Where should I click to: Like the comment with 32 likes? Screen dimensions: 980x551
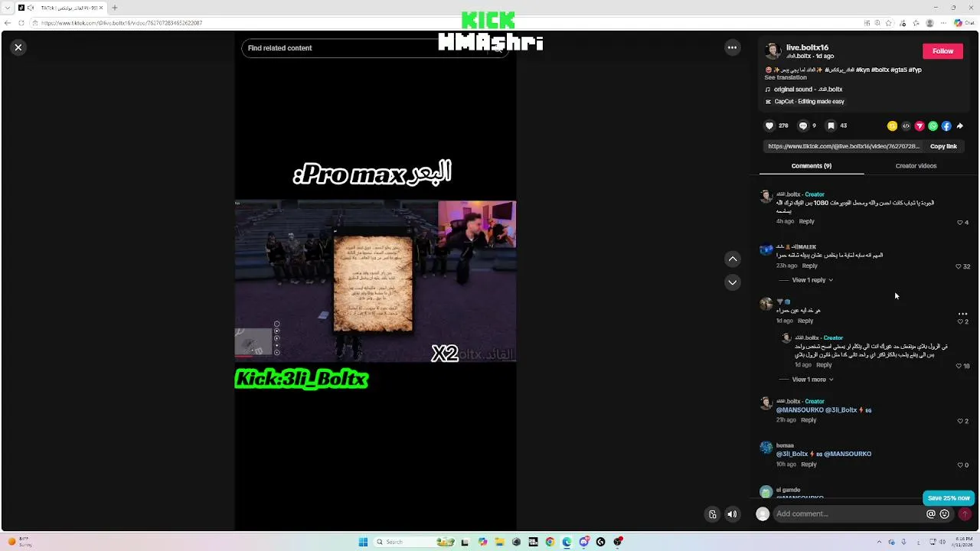tap(960, 266)
